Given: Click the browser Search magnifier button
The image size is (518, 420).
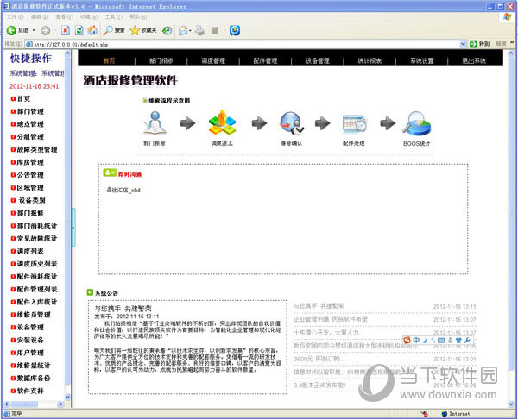Looking at the screenshot, I should coord(107,30).
